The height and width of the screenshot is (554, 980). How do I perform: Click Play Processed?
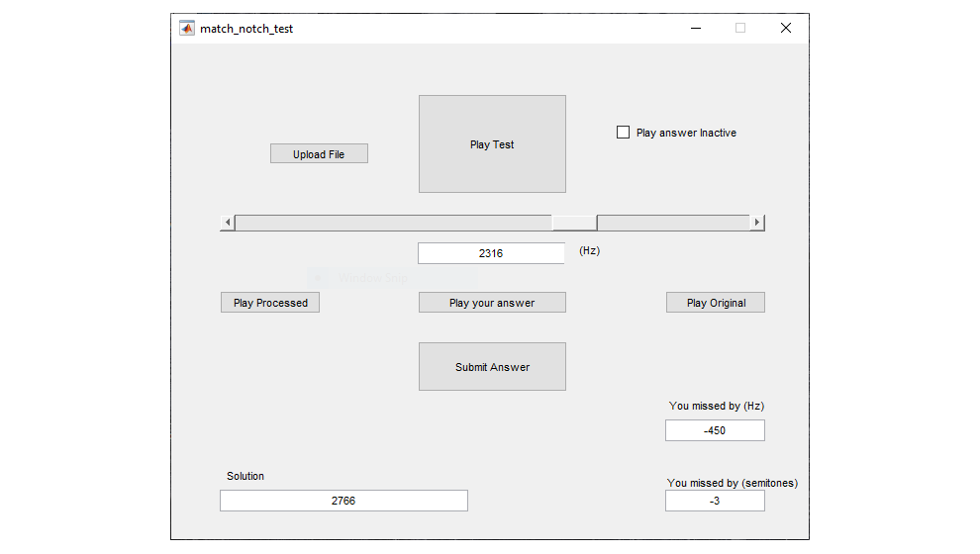coord(270,303)
